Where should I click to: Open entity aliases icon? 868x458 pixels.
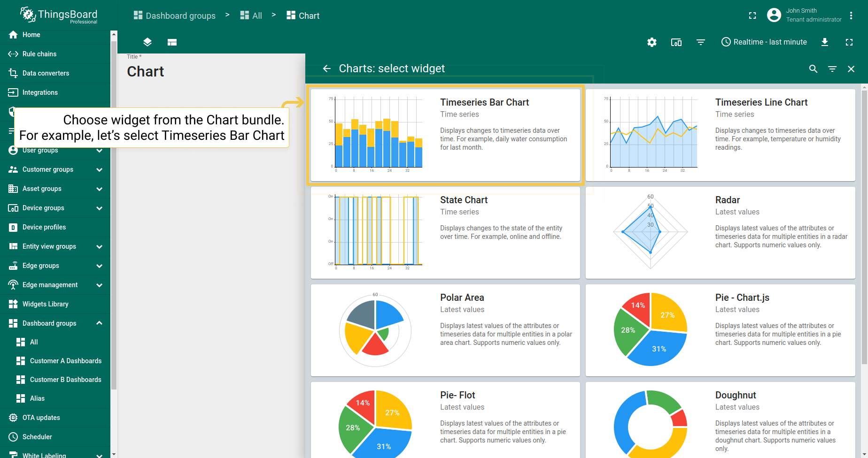676,42
